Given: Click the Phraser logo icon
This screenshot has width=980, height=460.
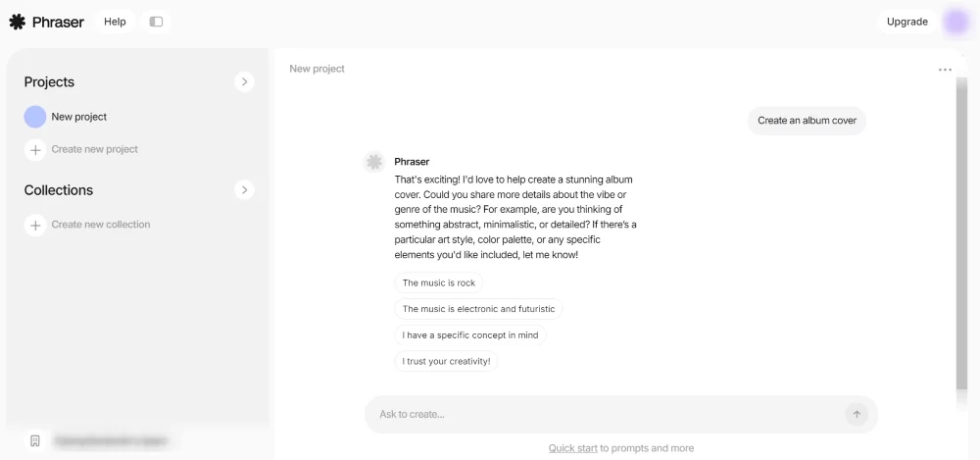Looking at the screenshot, I should coord(17,22).
